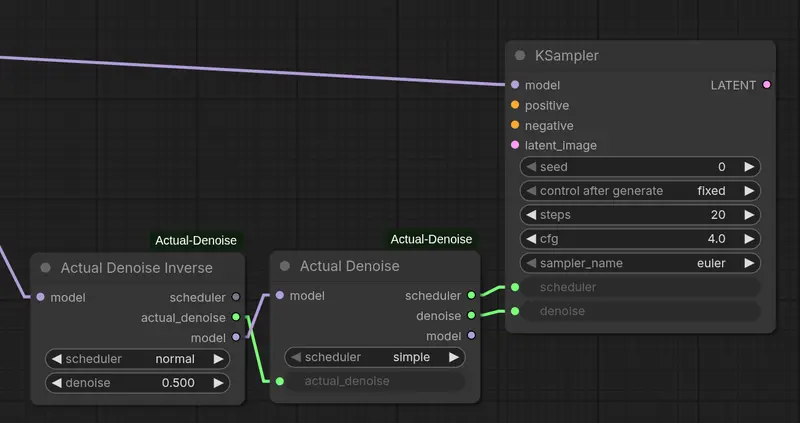
Task: Adjust the denoise 0.500 slider field
Action: [138, 383]
